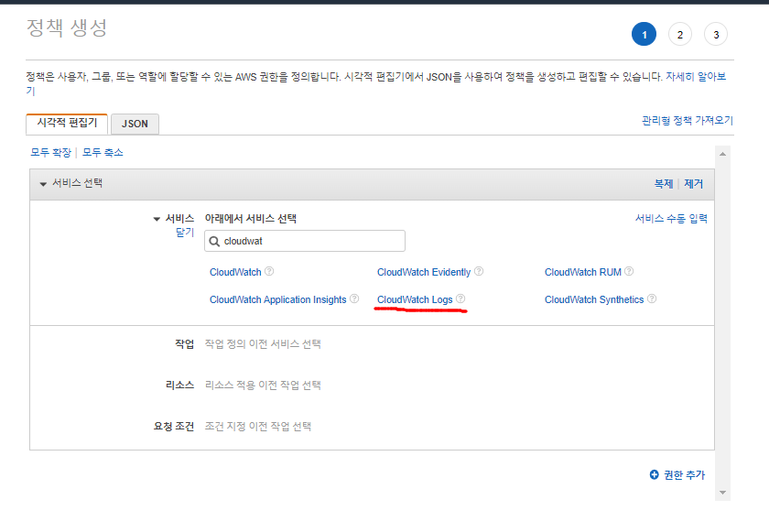The width and height of the screenshot is (769, 532).
Task: Click scrollbar up arrow
Action: point(722,154)
